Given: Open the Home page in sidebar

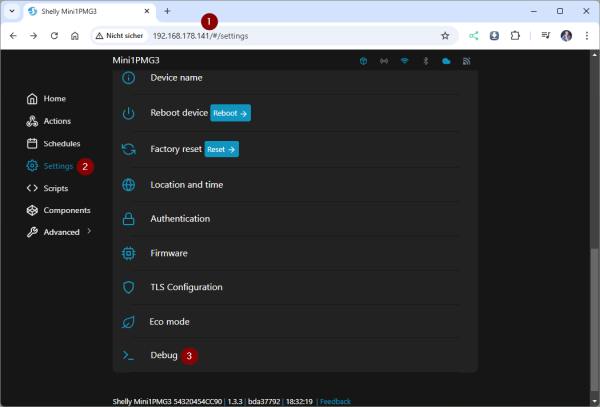Looking at the screenshot, I should tap(46, 99).
